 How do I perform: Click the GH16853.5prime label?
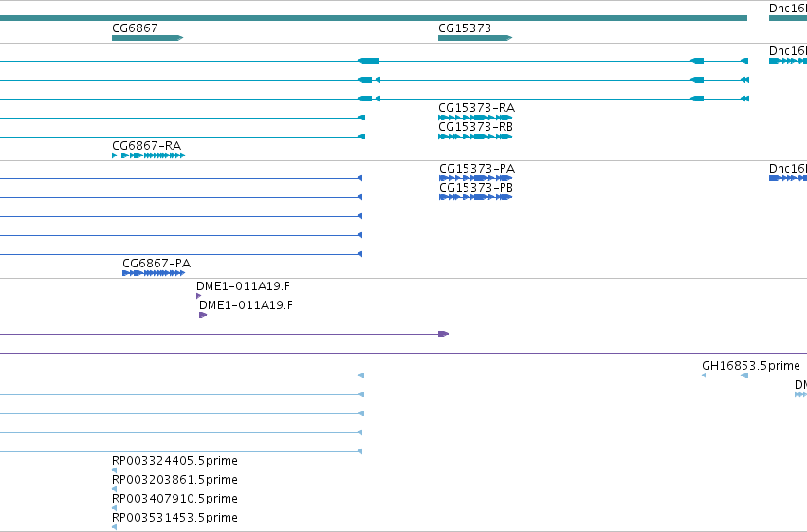tap(750, 366)
